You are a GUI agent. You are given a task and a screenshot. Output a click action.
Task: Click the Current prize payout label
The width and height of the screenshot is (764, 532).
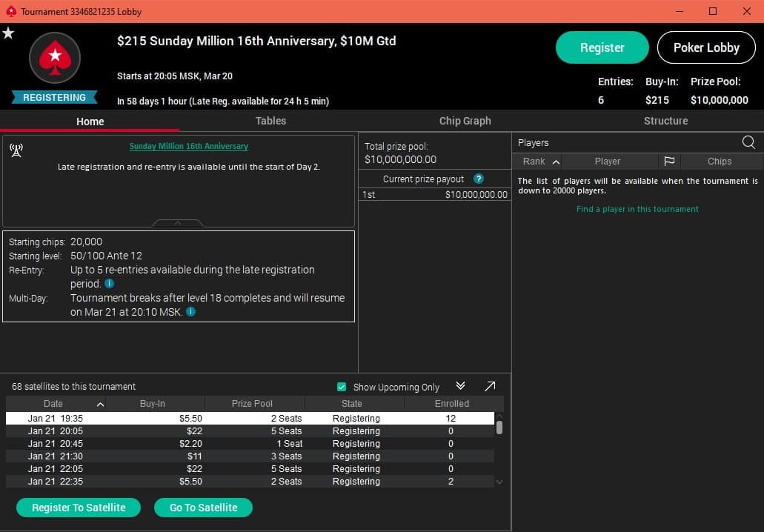tap(423, 179)
